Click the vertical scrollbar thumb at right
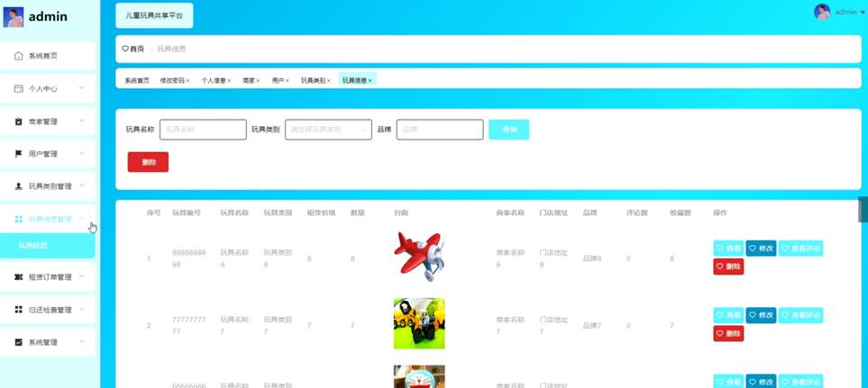This screenshot has height=388, width=868. tap(863, 209)
